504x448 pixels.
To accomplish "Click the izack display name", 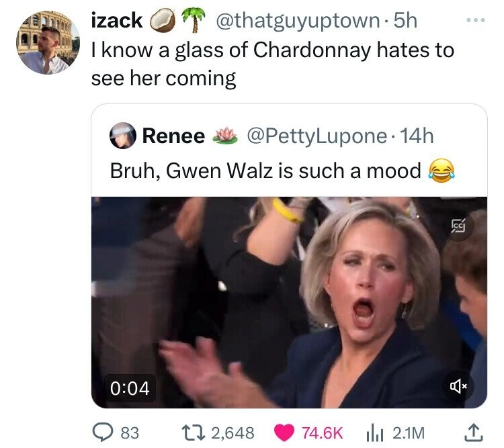I will [x=116, y=20].
